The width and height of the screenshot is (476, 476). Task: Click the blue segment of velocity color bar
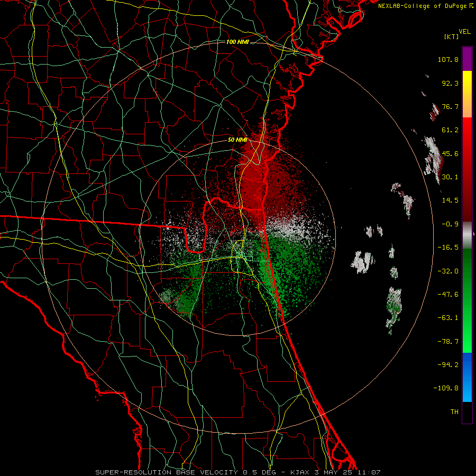click(x=467, y=377)
